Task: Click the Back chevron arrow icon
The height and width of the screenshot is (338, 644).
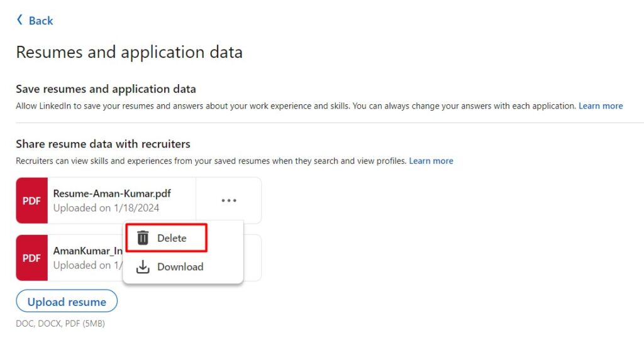Action: click(x=19, y=20)
